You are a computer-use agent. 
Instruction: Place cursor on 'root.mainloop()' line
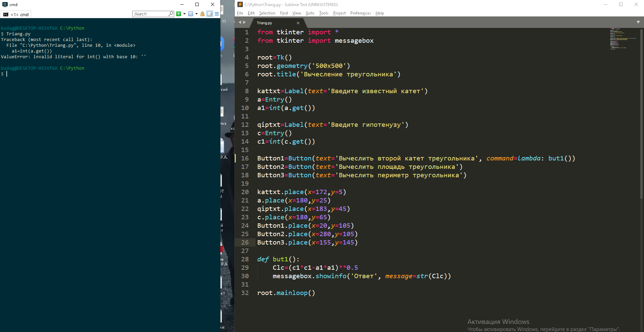pos(286,293)
